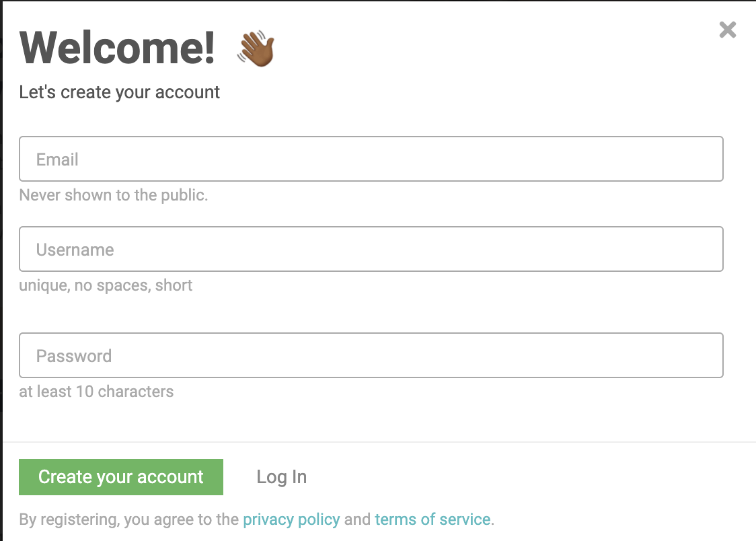Image resolution: width=756 pixels, height=541 pixels.
Task: Click the green Create your account button
Action: pyautogui.click(x=121, y=477)
